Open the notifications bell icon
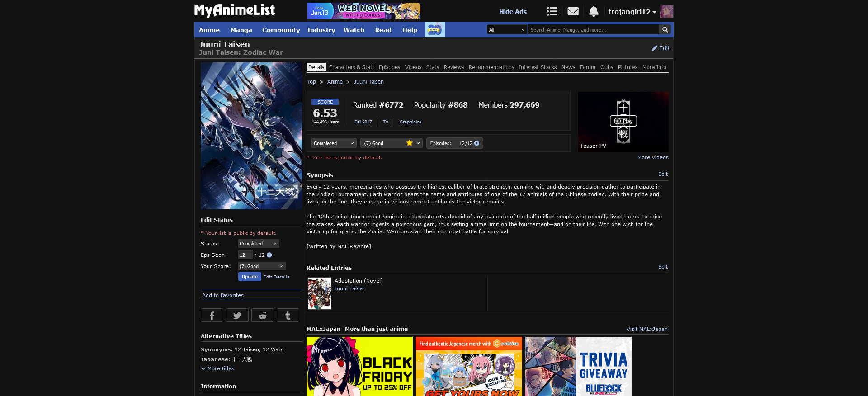The height and width of the screenshot is (396, 868). 594,11
